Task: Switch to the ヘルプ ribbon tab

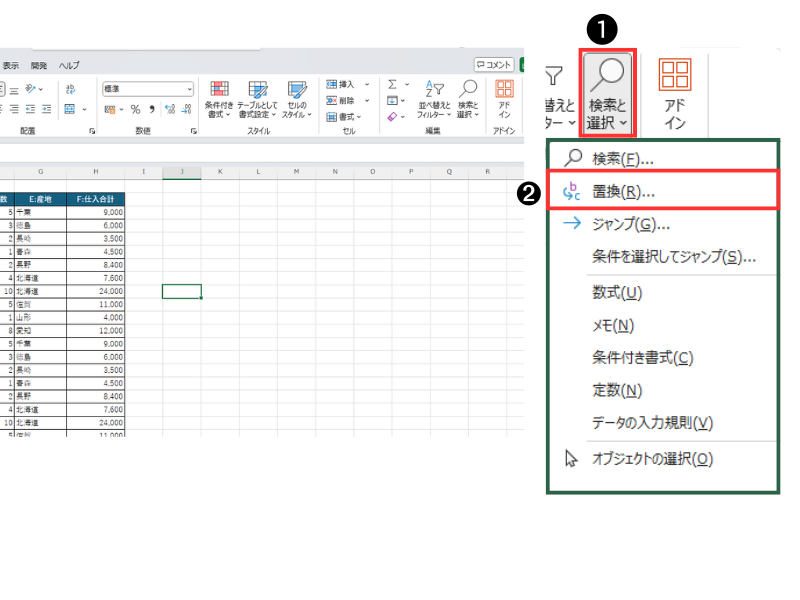Action: pos(69,65)
